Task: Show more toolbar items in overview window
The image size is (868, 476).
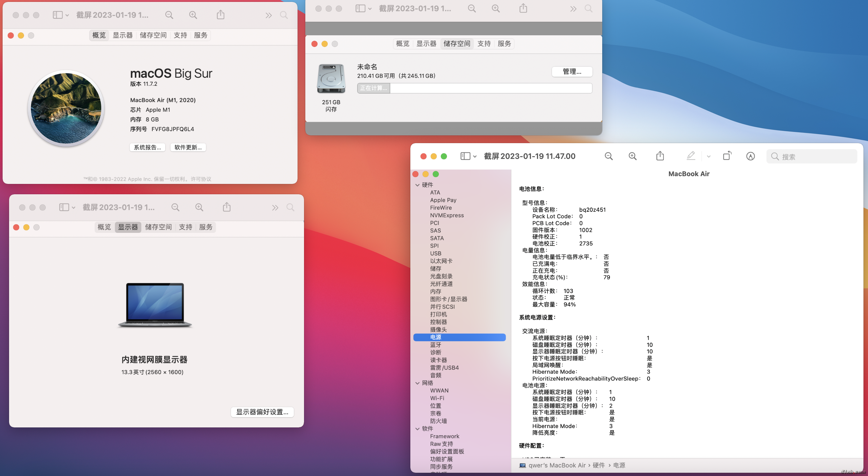Action: click(x=268, y=15)
